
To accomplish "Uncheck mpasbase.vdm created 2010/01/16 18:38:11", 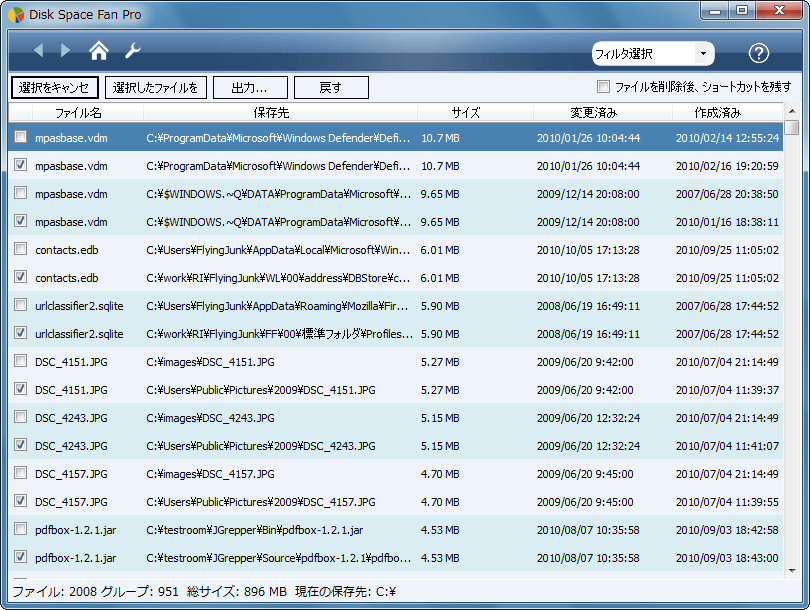I will coord(21,221).
